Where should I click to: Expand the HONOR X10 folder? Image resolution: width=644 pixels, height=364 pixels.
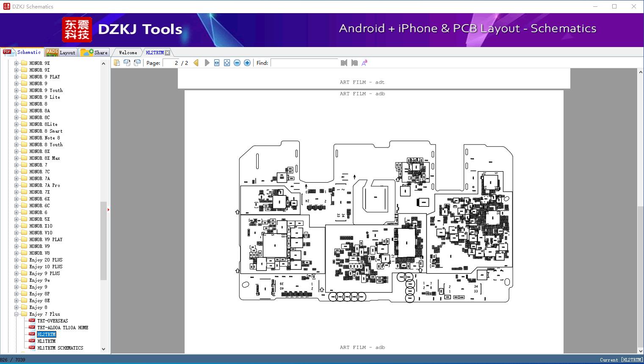click(17, 226)
